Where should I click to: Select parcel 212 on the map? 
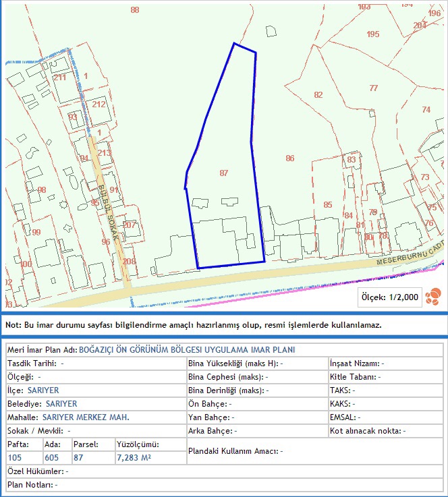click(x=99, y=104)
